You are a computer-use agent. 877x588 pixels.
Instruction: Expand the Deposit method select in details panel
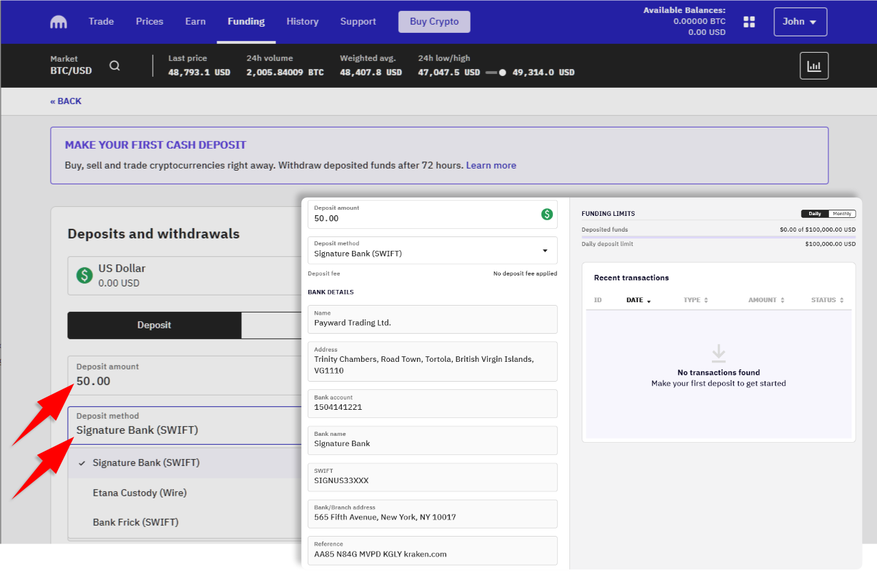(x=432, y=250)
